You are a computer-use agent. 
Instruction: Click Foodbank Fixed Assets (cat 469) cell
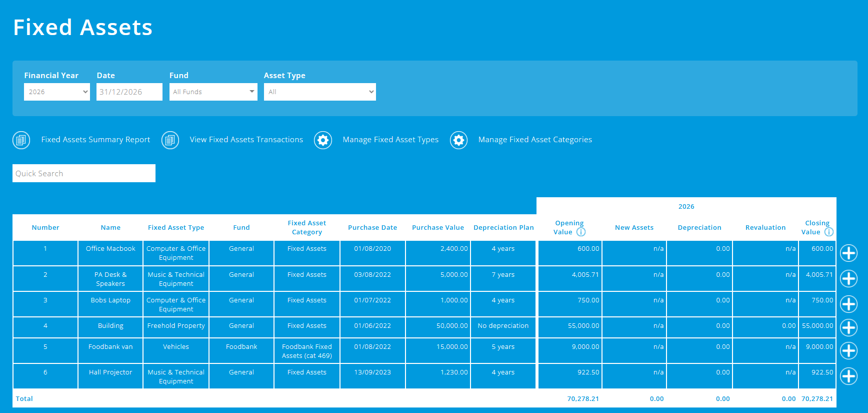(x=307, y=351)
